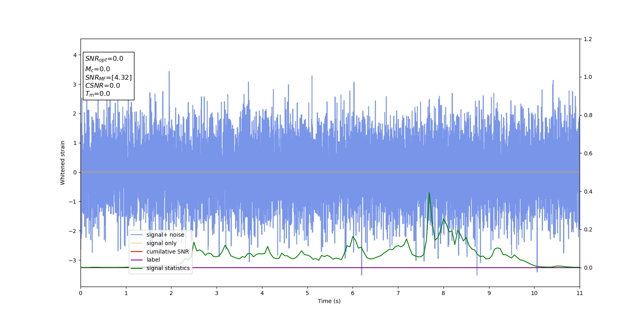Click the x-axis tick label 2
This screenshot has height=322, width=644.
tap(171, 293)
